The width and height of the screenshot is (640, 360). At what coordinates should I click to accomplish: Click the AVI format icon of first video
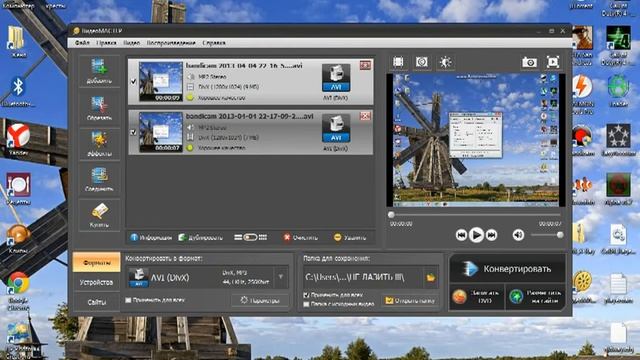pyautogui.click(x=336, y=78)
